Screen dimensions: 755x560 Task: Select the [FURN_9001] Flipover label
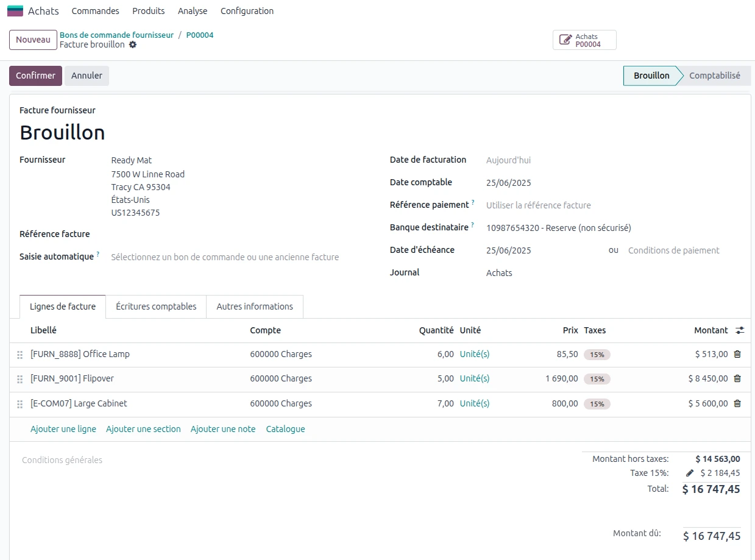[x=72, y=378]
